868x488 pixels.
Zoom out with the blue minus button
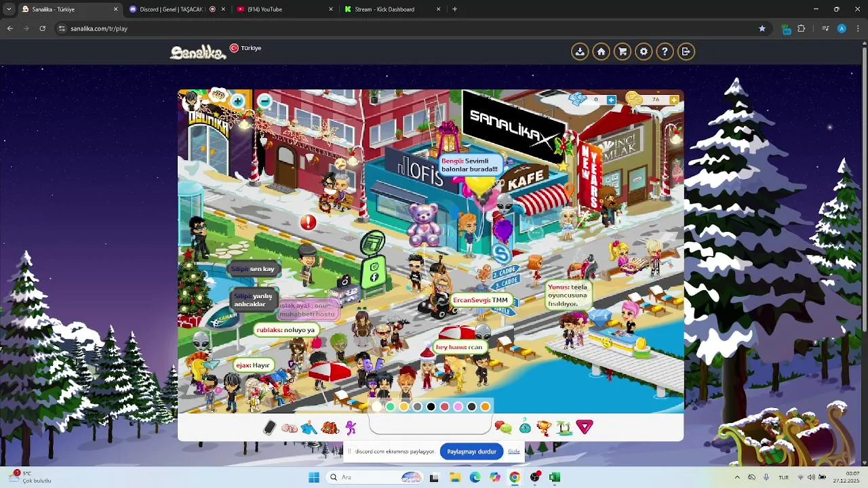[265, 102]
